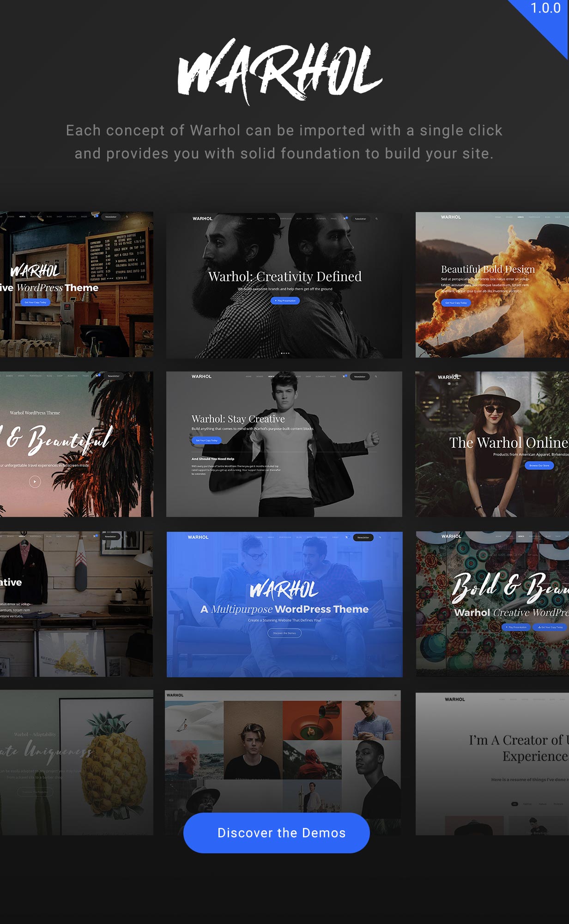
Task: Click the cart icon in Stay Creative demo
Action: coord(345,377)
